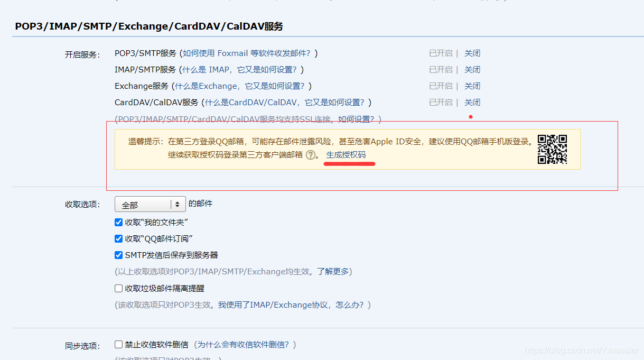Open 我使用了IMAP/Exchange协议，怎么办 link
644x360 pixels.
[292, 305]
